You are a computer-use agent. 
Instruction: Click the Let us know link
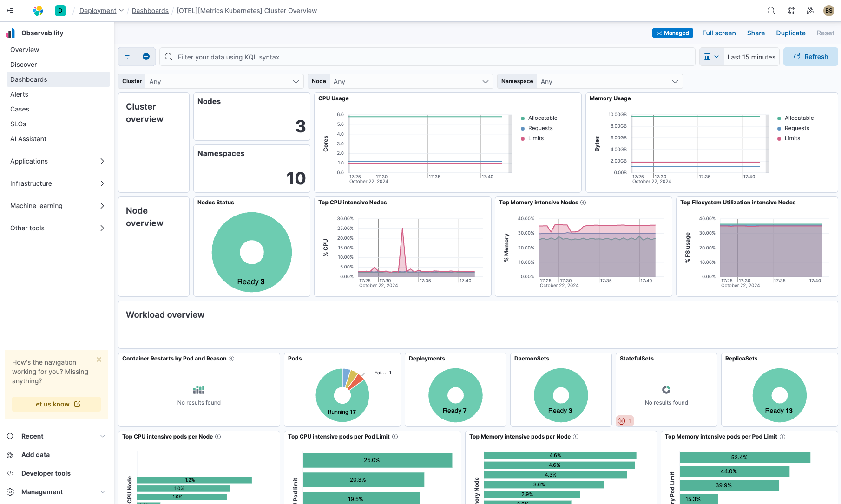[x=56, y=404]
